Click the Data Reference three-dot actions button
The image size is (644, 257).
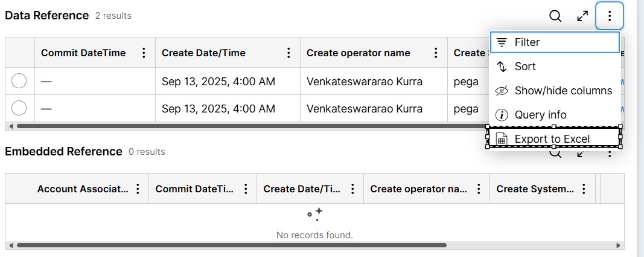[x=609, y=16]
